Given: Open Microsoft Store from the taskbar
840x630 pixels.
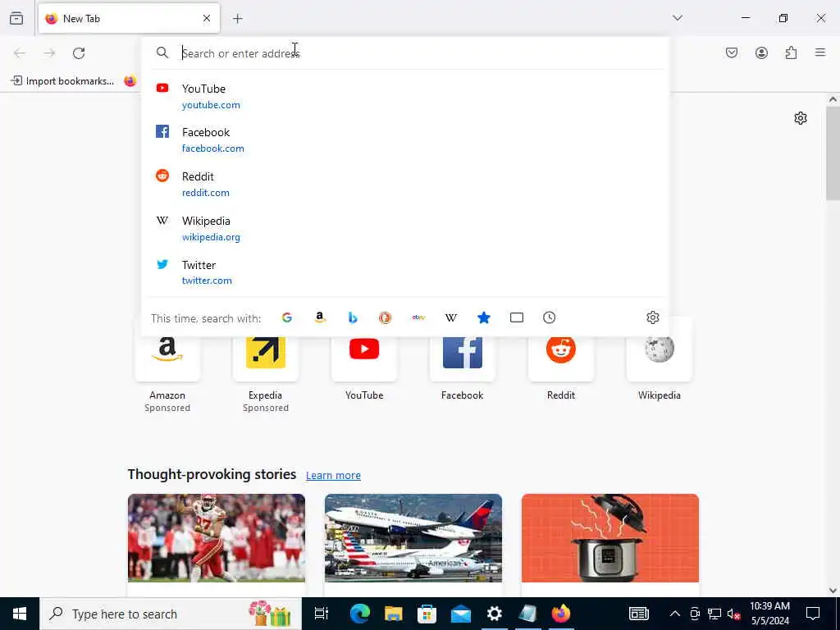Looking at the screenshot, I should tap(427, 614).
